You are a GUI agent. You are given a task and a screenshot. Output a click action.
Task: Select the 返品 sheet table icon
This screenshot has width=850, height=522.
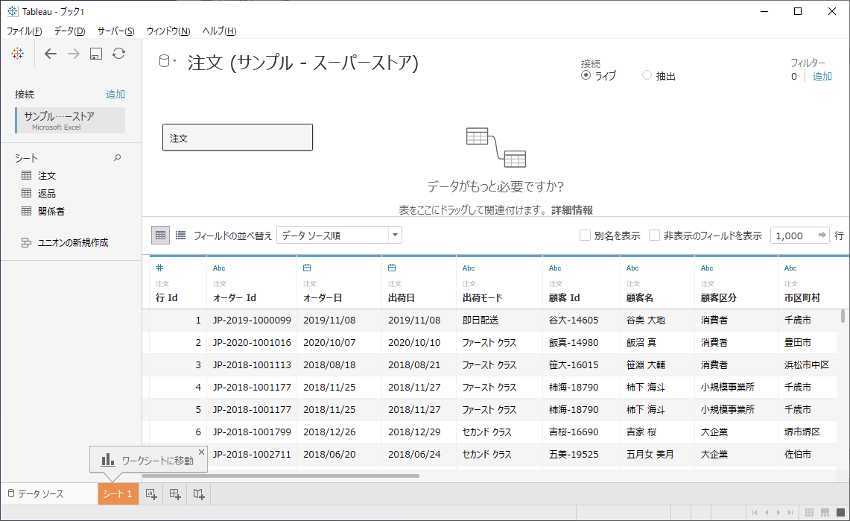(26, 194)
